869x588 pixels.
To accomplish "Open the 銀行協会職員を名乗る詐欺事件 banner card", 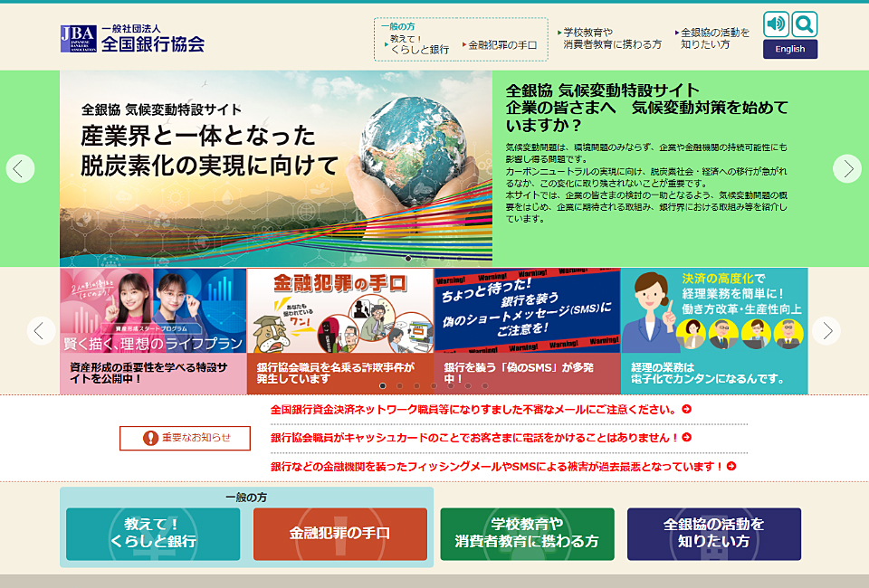I will [340, 331].
